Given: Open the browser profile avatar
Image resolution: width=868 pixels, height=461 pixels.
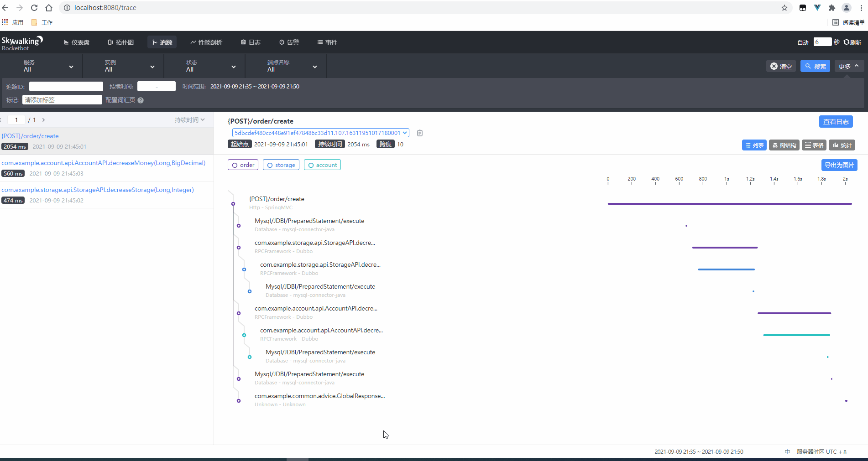Looking at the screenshot, I should [x=847, y=8].
